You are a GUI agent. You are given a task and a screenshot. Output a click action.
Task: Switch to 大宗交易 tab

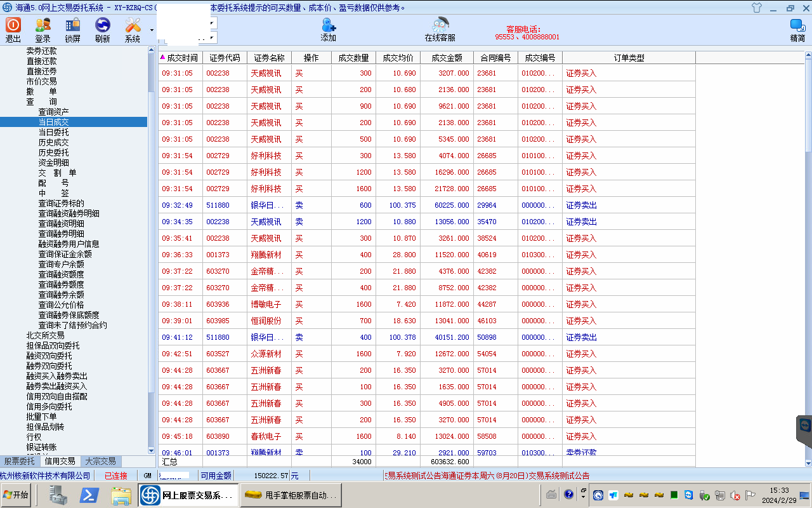point(100,462)
